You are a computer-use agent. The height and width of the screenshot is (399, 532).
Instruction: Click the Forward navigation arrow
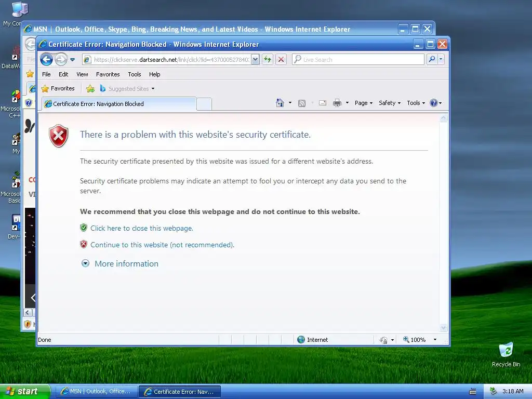(61, 60)
